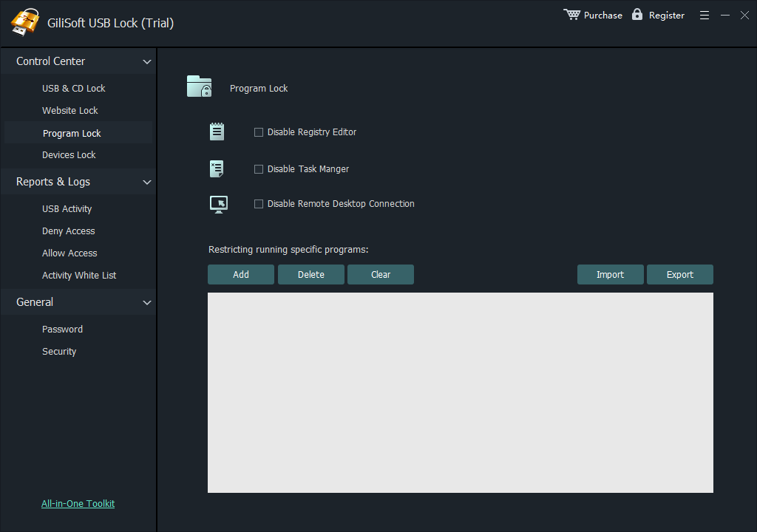
Task: Collapse the Reports & Logs chevron
Action: coord(147,182)
